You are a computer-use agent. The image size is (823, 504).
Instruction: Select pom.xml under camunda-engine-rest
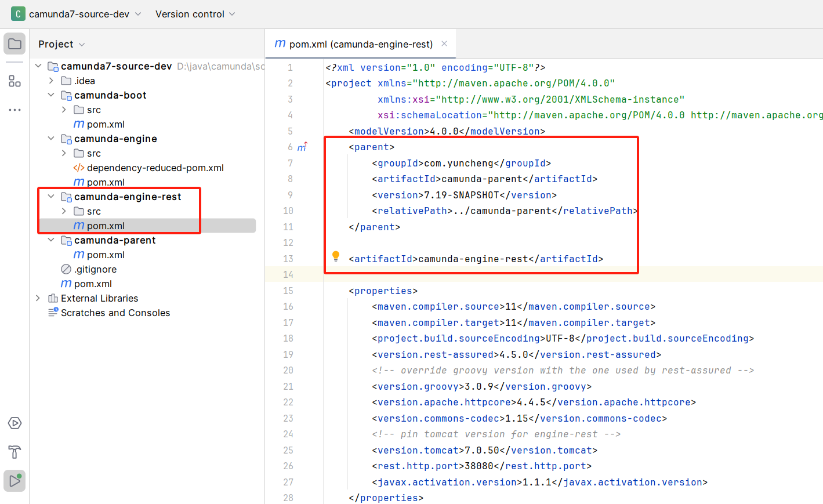[106, 226]
